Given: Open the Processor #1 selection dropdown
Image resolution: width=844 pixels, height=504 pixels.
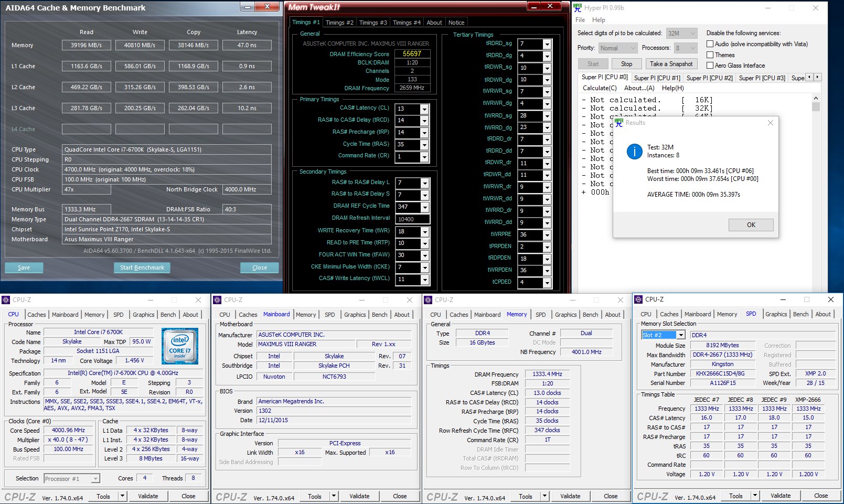Looking at the screenshot, I should point(95,479).
